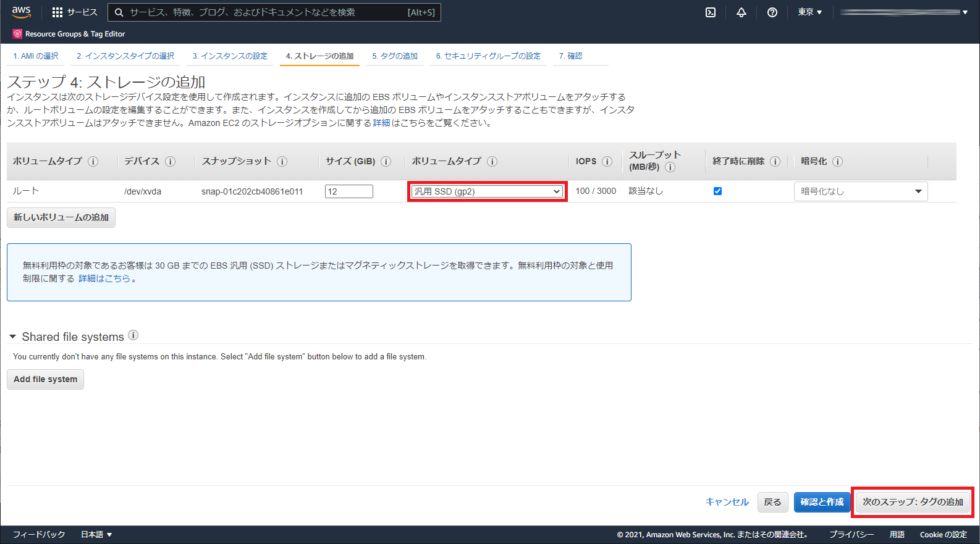Open the 東京 region dropdown

809,12
